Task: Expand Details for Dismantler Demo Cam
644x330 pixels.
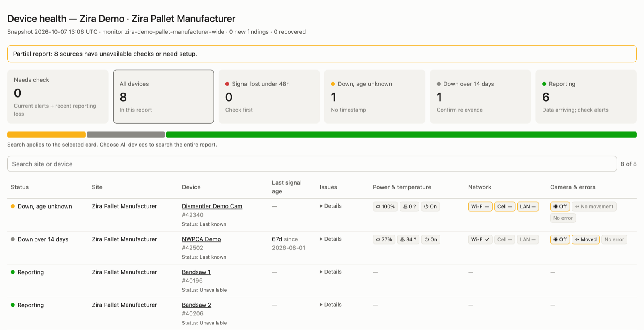Action: click(330, 206)
